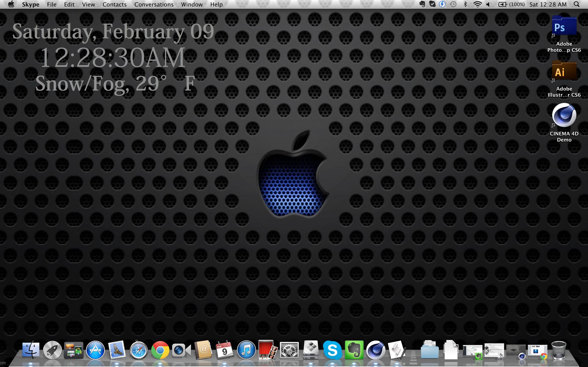
Task: Open the Wi-Fi status menu
Action: 478,4
